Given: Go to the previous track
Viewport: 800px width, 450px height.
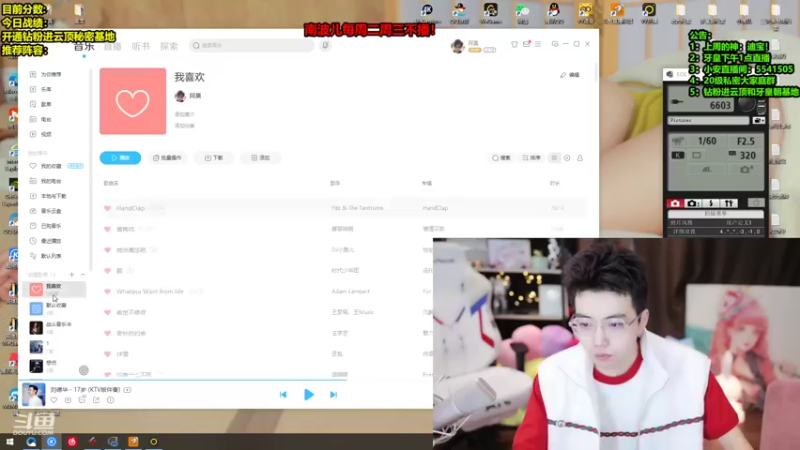Looking at the screenshot, I should click(x=283, y=394).
